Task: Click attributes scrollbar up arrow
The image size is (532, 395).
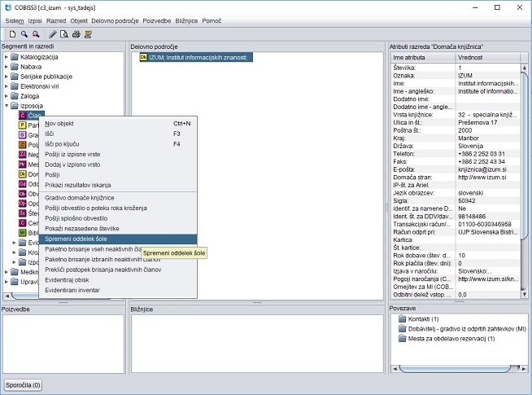Action: point(524,68)
